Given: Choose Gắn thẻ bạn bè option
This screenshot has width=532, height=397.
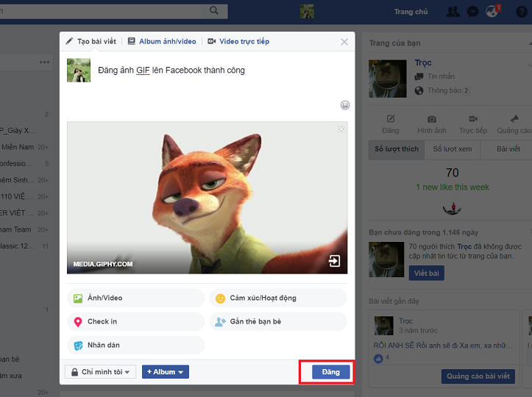Looking at the screenshot, I should click(278, 321).
